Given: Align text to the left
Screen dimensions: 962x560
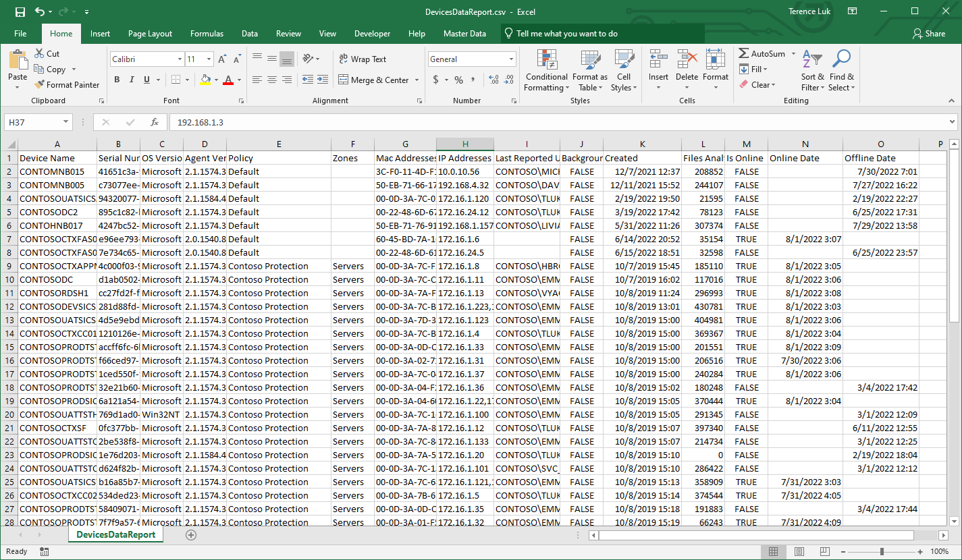Looking at the screenshot, I should (257, 80).
